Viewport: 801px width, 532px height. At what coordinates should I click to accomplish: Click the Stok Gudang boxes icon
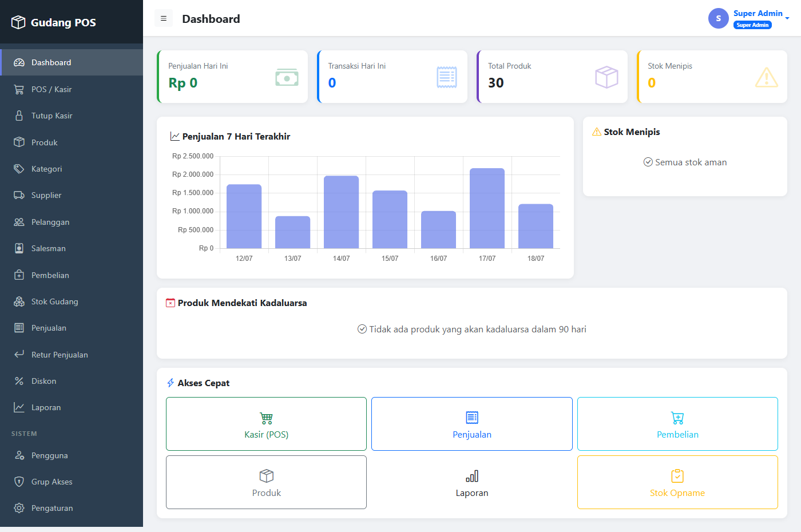pos(19,301)
